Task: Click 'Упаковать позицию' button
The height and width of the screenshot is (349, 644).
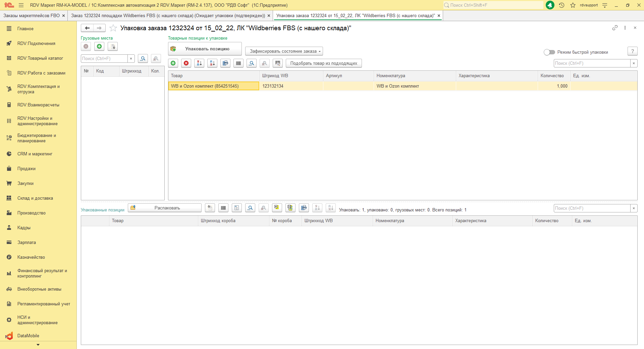Action: point(205,49)
